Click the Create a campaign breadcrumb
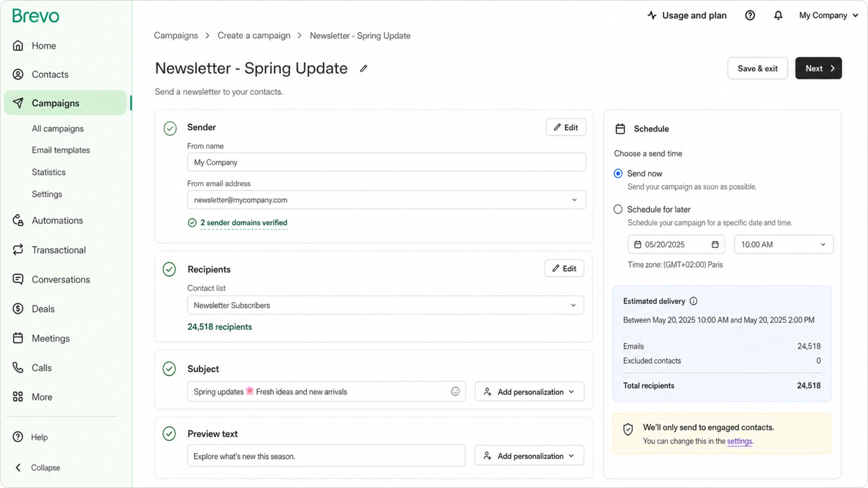The width and height of the screenshot is (868, 488). point(254,36)
